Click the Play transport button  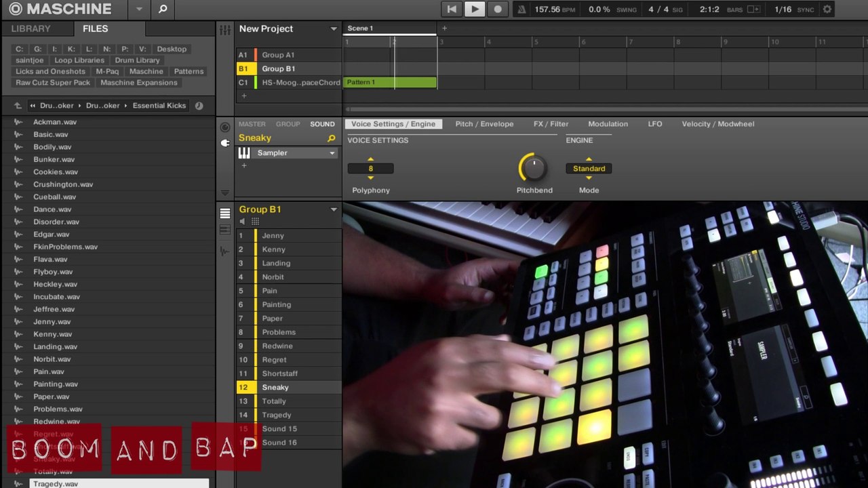tap(475, 9)
